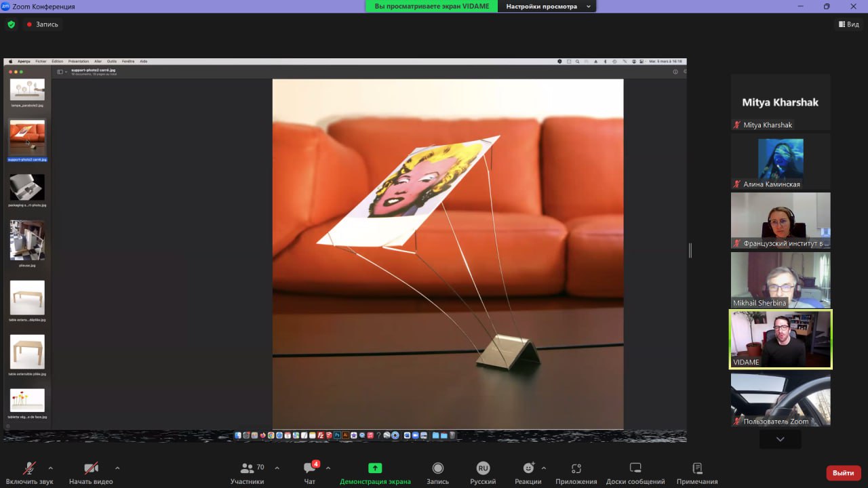Open Примечания notes

pos(697,473)
